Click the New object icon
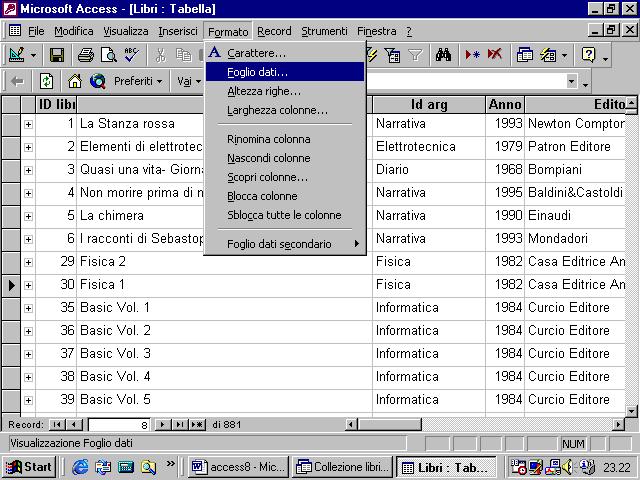This screenshot has width=640, height=480. coord(548,55)
